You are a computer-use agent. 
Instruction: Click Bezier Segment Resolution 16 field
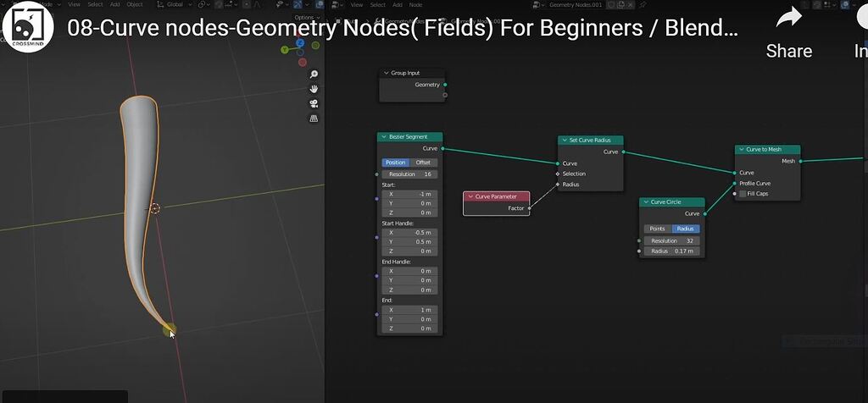click(409, 174)
